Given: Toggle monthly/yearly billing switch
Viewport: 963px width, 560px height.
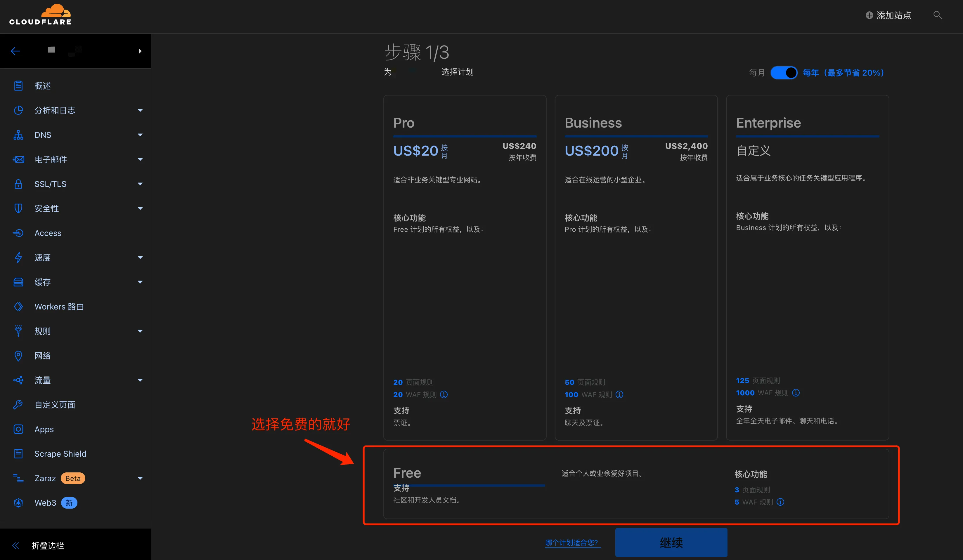Looking at the screenshot, I should (783, 73).
